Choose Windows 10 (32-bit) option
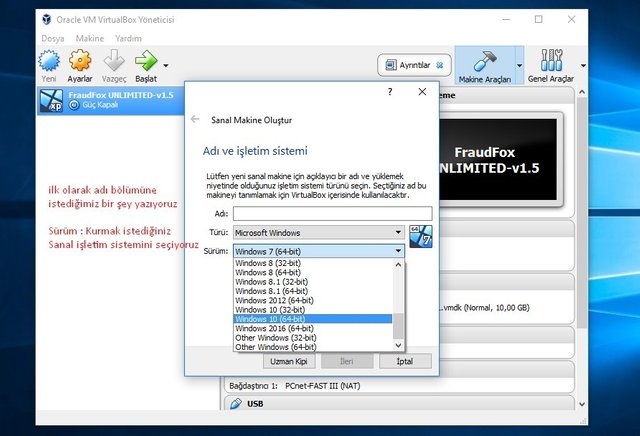The height and width of the screenshot is (436, 640). pos(313,310)
